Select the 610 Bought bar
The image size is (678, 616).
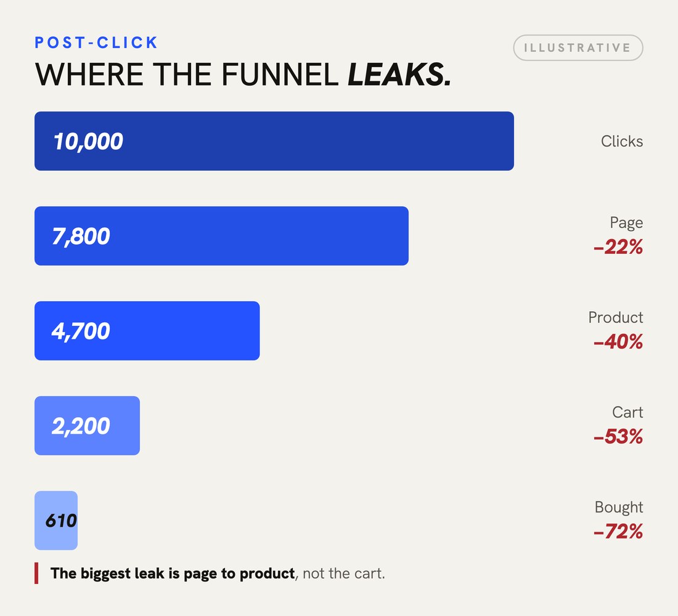click(56, 521)
